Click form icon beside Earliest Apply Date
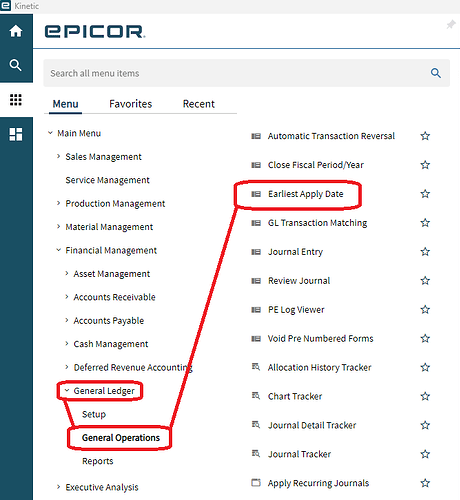Viewport: 460px width, 500px height. [x=256, y=194]
